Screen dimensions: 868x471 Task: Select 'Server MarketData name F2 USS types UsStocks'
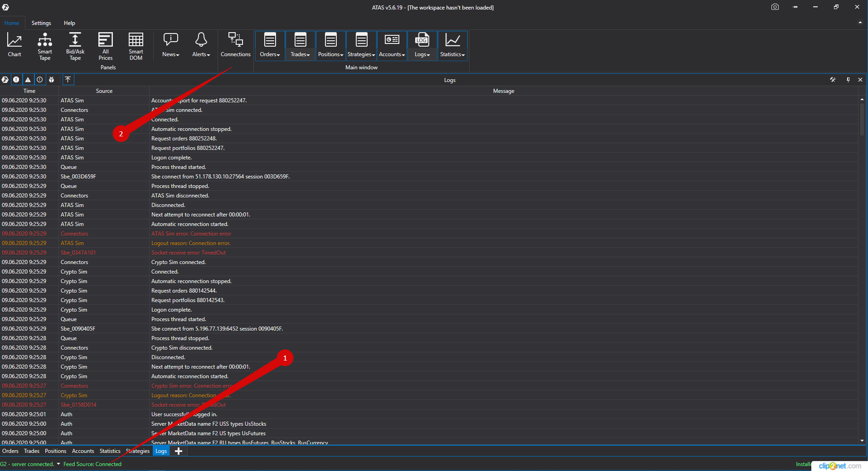coord(209,424)
